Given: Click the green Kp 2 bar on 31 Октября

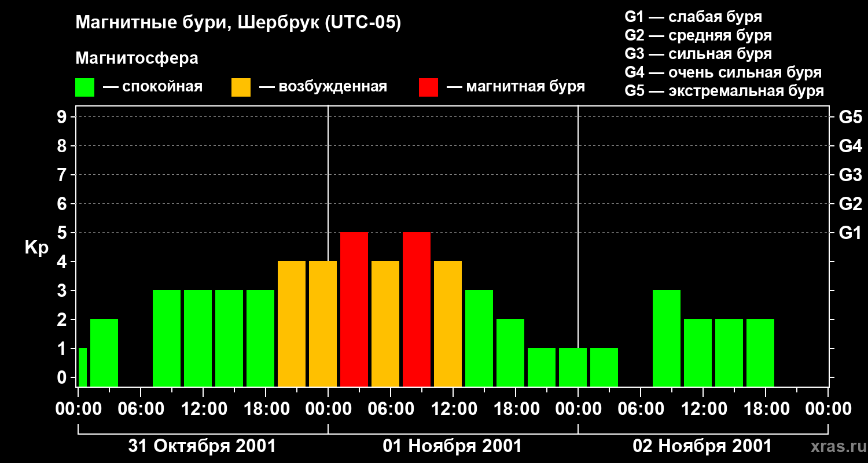Looking at the screenshot, I should click(x=104, y=352).
